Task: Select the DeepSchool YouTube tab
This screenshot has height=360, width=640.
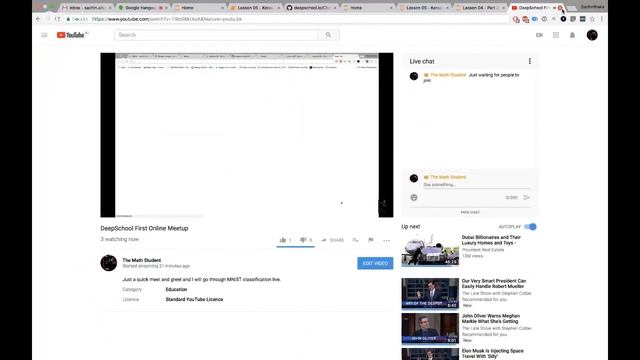Action: pyautogui.click(x=533, y=8)
